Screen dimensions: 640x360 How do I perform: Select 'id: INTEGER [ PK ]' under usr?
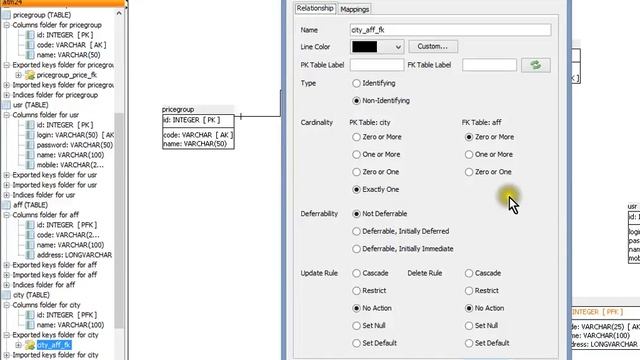(65, 125)
